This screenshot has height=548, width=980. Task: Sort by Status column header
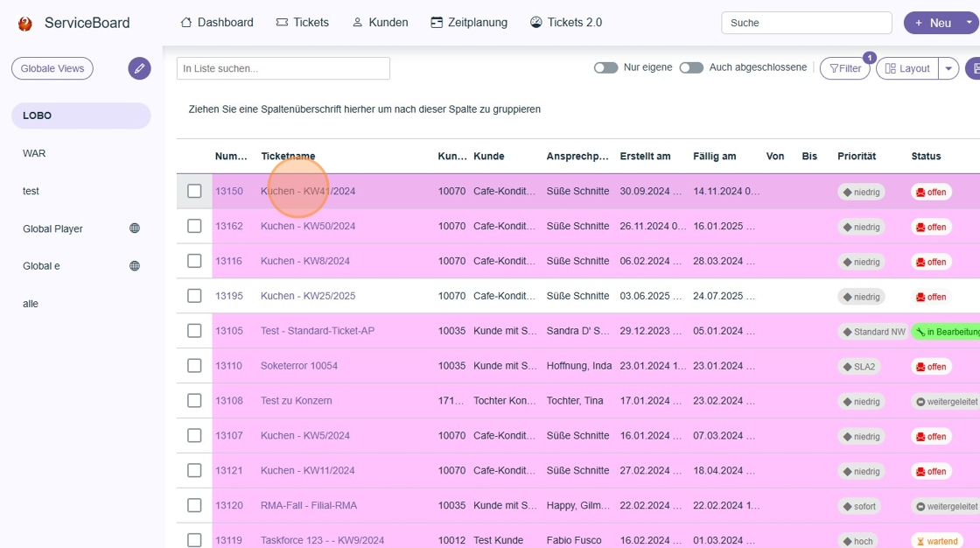[x=926, y=157]
